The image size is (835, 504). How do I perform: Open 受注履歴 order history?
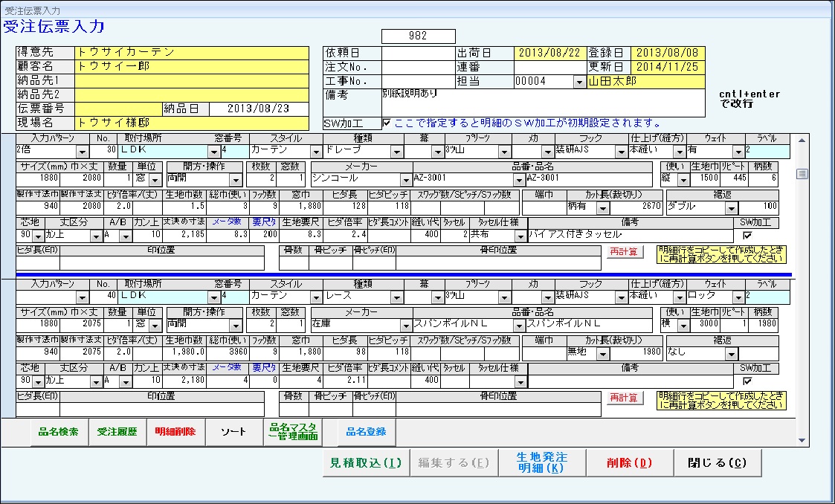[x=117, y=432]
